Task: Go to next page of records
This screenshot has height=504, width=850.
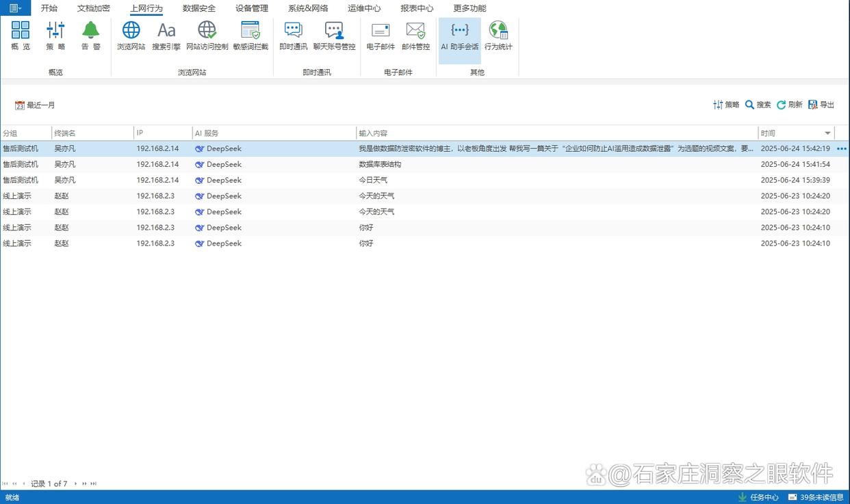Action: click(x=84, y=483)
